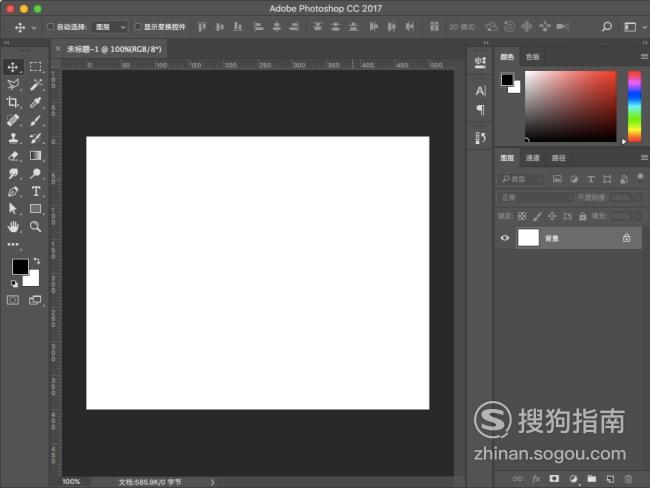
Task: Switch to the Layers tab
Action: pos(507,158)
